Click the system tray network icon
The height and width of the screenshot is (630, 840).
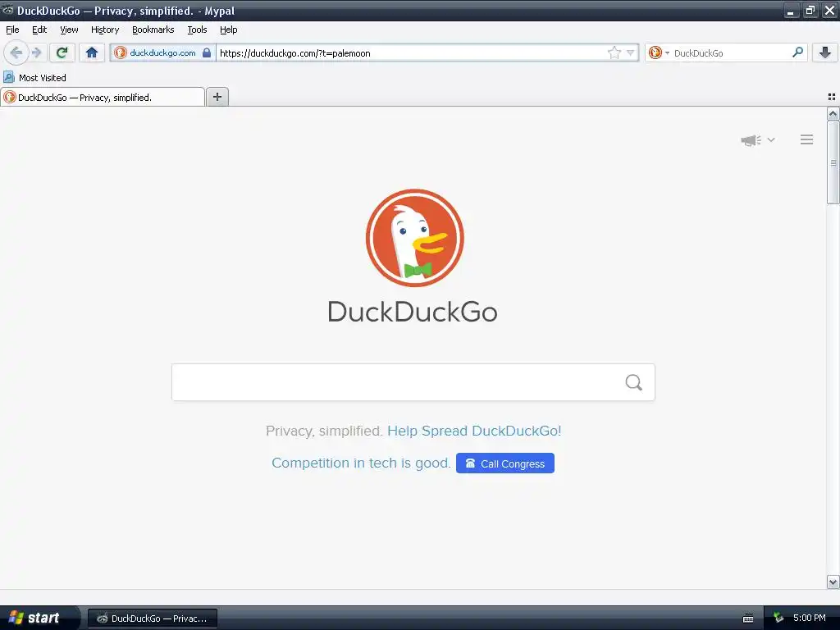click(x=778, y=618)
